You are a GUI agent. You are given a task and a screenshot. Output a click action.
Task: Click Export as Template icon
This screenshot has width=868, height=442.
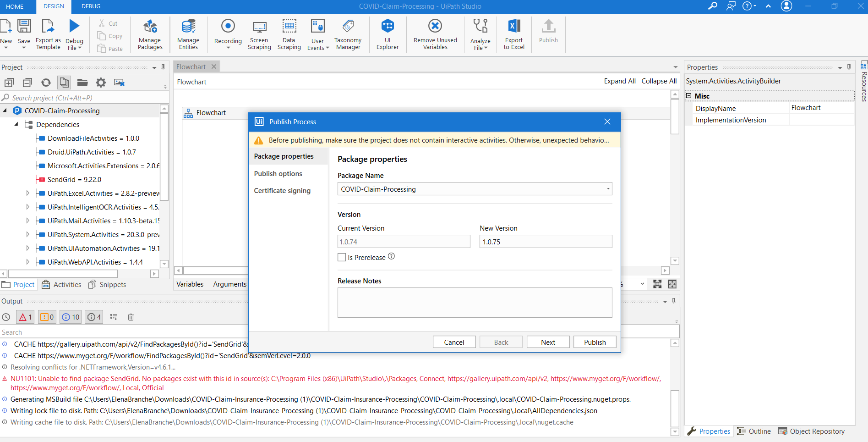pyautogui.click(x=48, y=26)
